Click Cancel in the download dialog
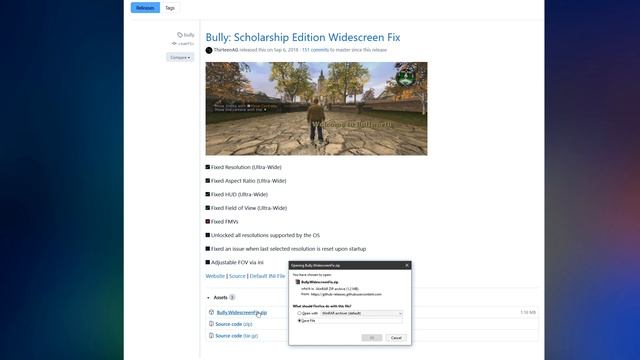Viewport: 640px width, 360px height. pyautogui.click(x=396, y=338)
